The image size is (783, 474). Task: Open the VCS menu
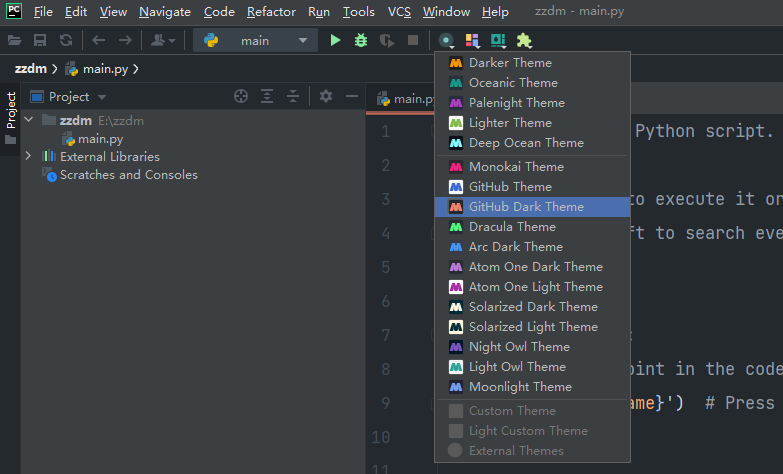pyautogui.click(x=399, y=11)
